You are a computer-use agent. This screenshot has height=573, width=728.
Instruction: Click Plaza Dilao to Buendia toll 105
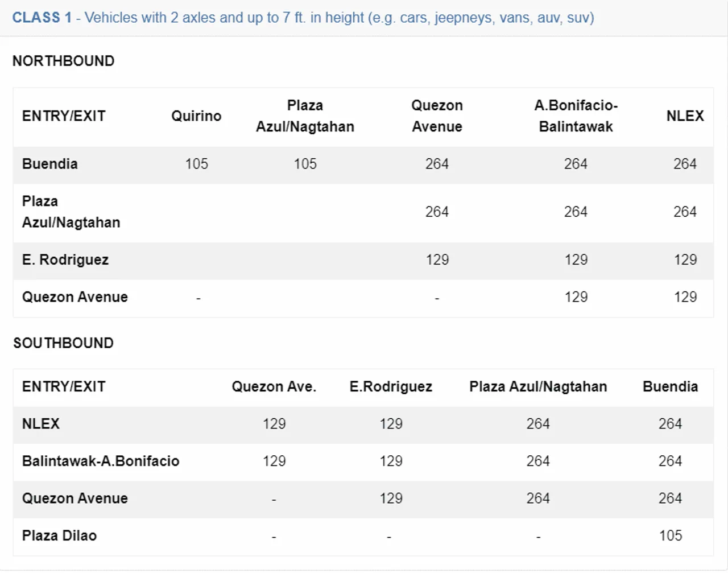[x=671, y=535]
